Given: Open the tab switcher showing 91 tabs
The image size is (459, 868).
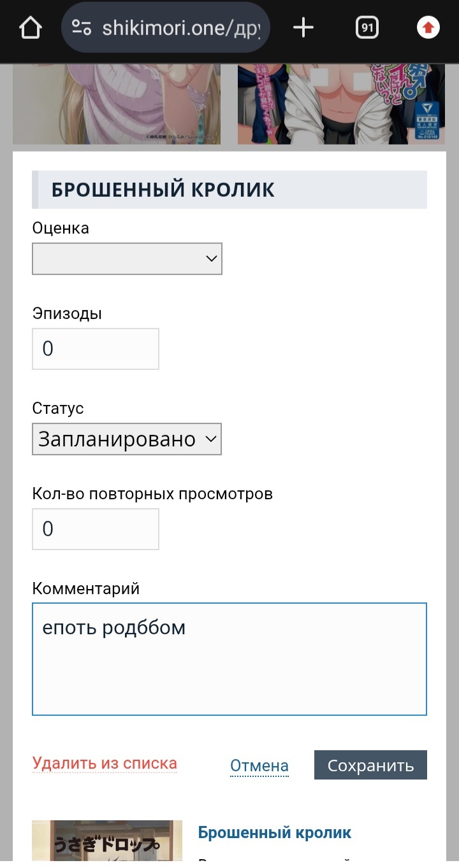Looking at the screenshot, I should 367,28.
